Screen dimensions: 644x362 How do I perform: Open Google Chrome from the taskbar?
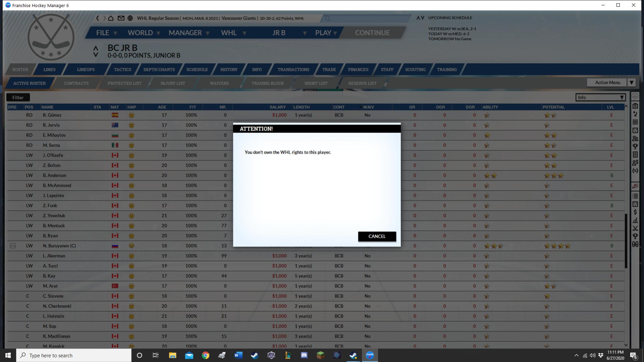click(205, 355)
